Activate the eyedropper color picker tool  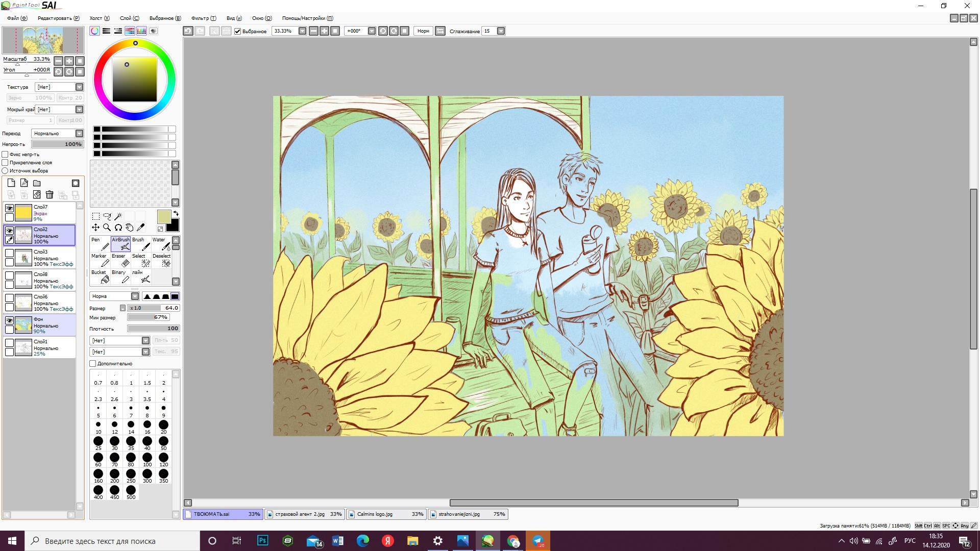pos(141,228)
